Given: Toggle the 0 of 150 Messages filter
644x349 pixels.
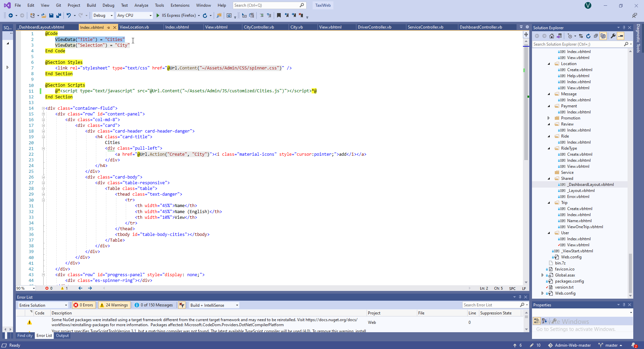Looking at the screenshot, I should point(154,305).
